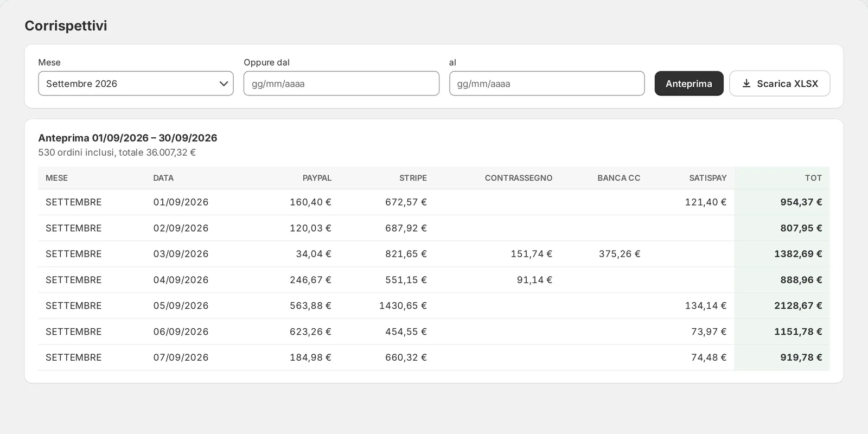868x434 pixels.
Task: Click PayPal amount 623,26 €
Action: pyautogui.click(x=310, y=332)
